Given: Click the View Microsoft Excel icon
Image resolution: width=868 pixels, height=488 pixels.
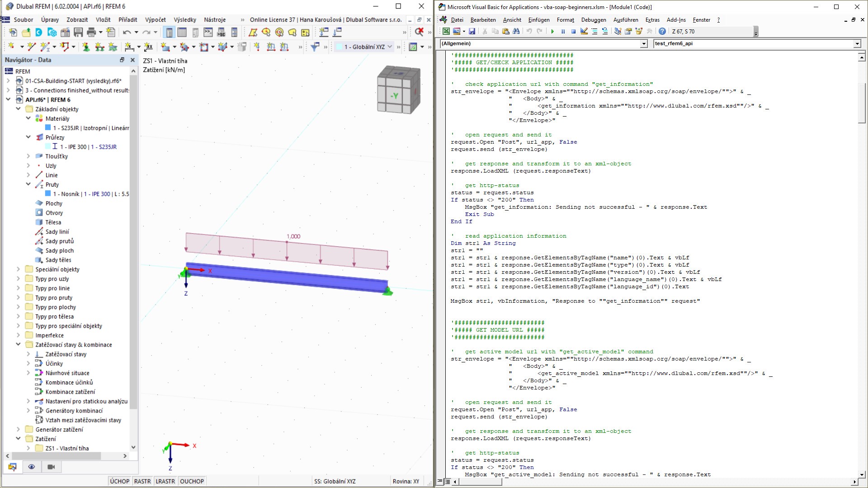Looking at the screenshot, I should [x=446, y=32].
